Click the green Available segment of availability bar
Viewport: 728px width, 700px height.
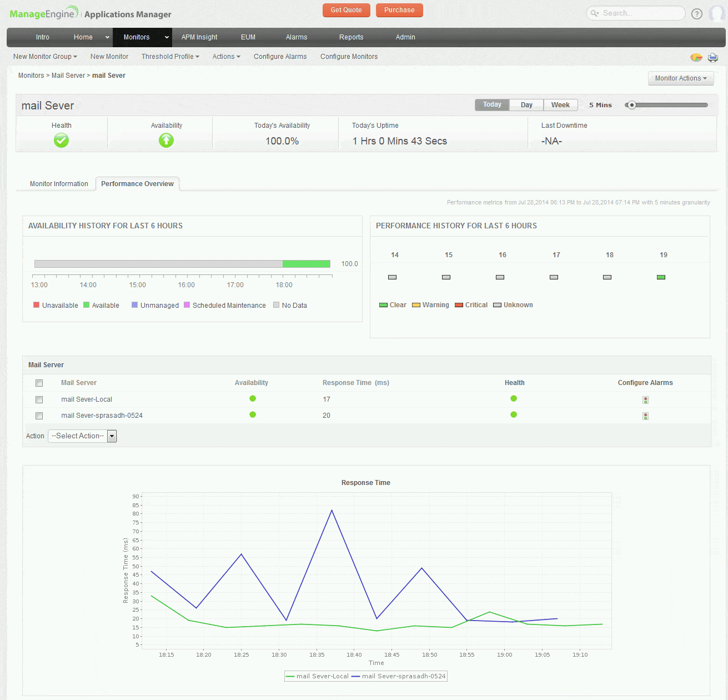coord(307,264)
